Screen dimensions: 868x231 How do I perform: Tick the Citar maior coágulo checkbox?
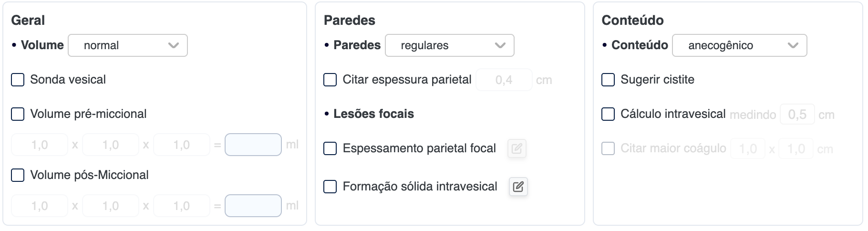pos(608,148)
